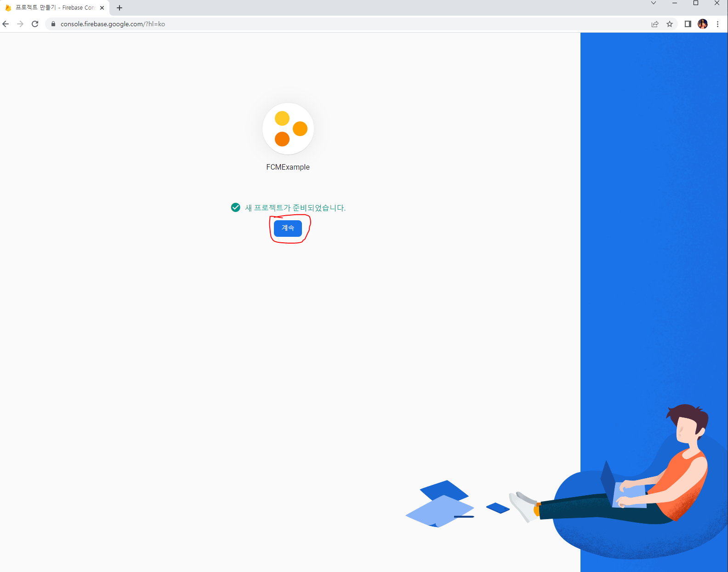Image resolution: width=728 pixels, height=572 pixels.
Task: Share this page icon in address bar
Action: [655, 24]
